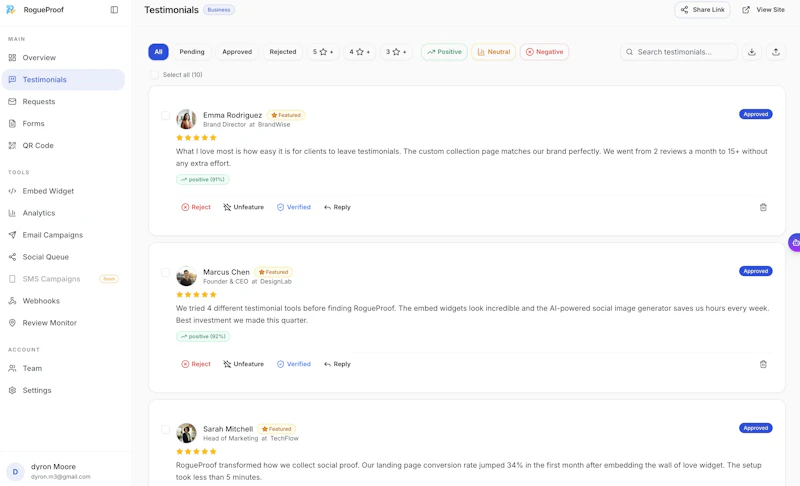The image size is (800, 486).
Task: Open the Requests page
Action: point(63,101)
